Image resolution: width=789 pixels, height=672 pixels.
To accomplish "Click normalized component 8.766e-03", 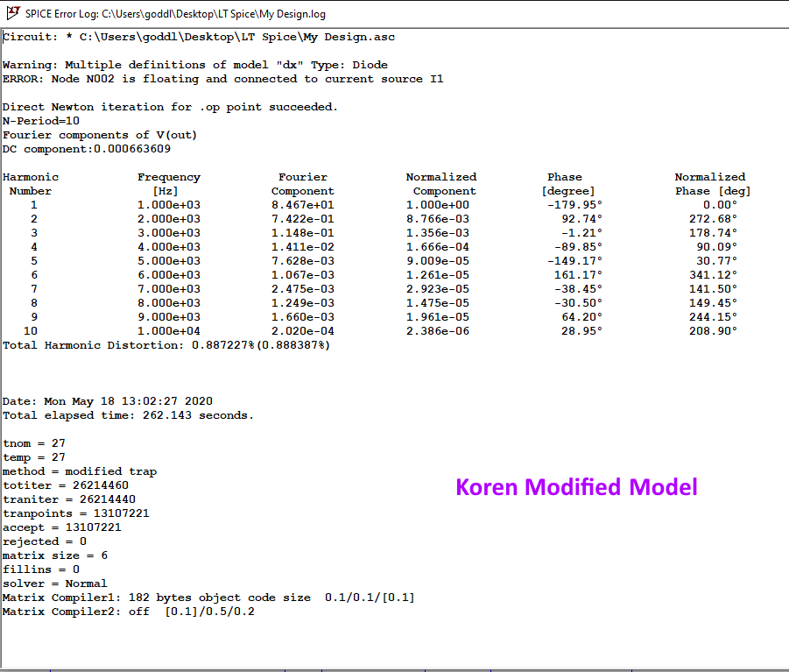I will click(x=438, y=219).
